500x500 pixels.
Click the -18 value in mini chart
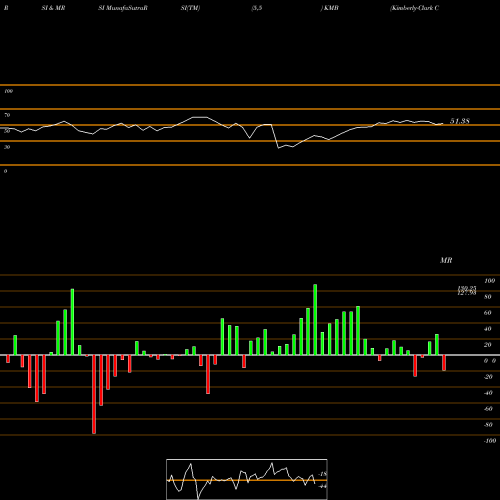[x=323, y=474]
